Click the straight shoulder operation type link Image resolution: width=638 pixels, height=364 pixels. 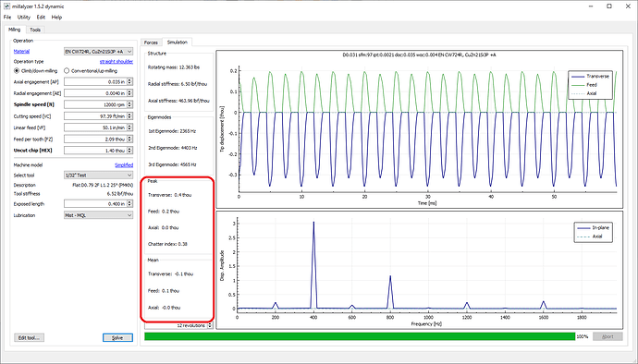coord(117,61)
